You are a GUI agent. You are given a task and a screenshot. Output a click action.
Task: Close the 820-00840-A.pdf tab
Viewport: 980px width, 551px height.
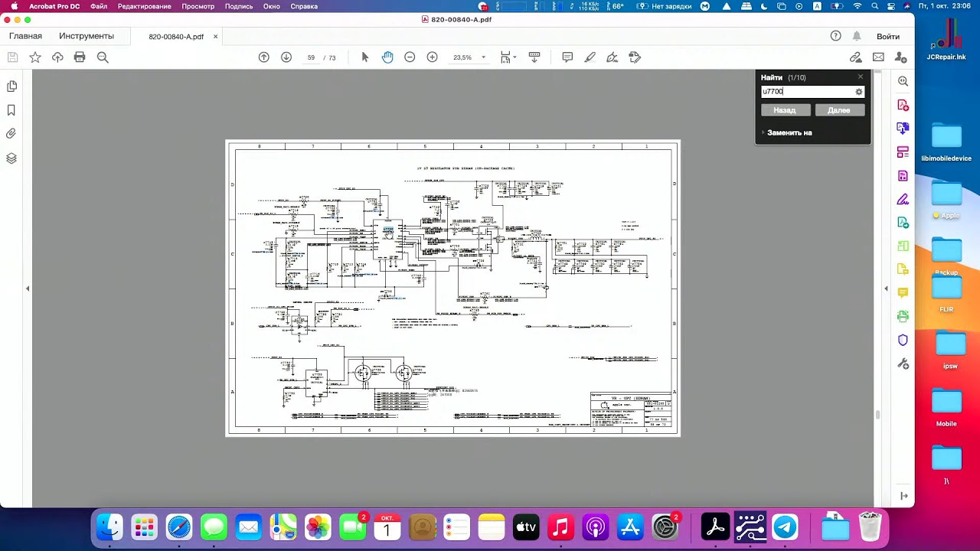click(216, 37)
